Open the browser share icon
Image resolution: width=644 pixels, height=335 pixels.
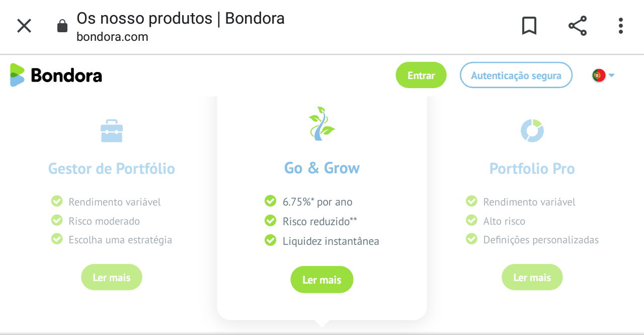(x=577, y=25)
